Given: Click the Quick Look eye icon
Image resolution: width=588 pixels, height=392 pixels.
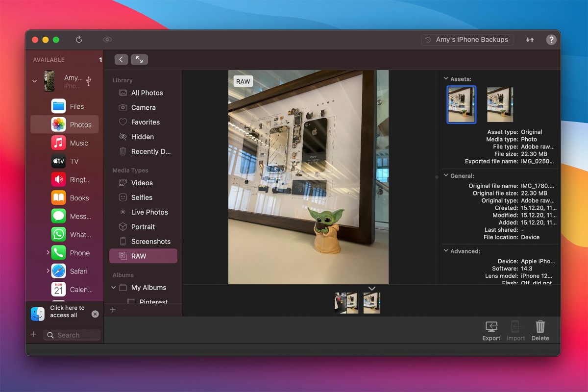Looking at the screenshot, I should click(107, 40).
